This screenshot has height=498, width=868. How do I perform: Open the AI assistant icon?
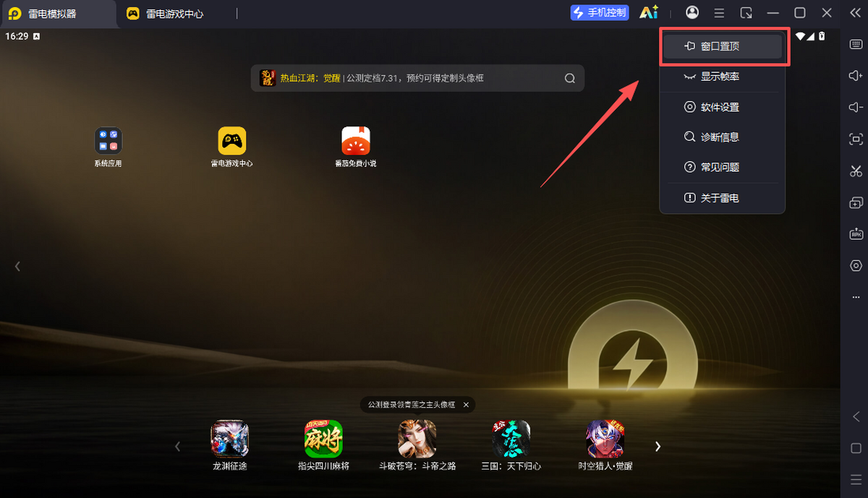click(649, 13)
